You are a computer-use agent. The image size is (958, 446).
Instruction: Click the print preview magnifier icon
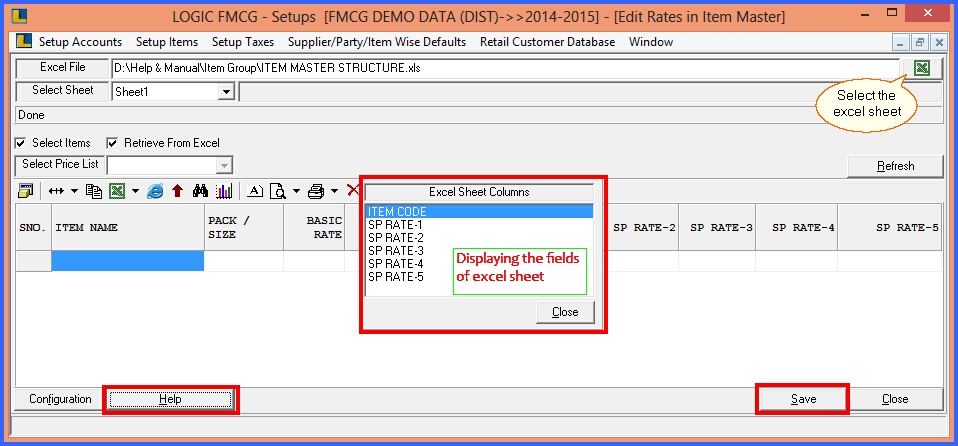pyautogui.click(x=278, y=191)
